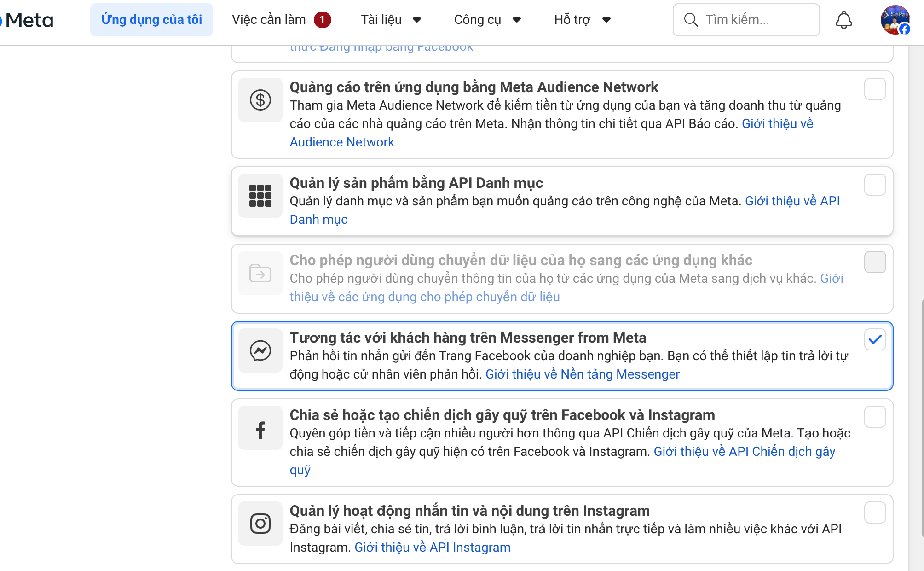Image resolution: width=924 pixels, height=571 pixels.
Task: Select the Messenger from Meta icon
Action: point(260,351)
